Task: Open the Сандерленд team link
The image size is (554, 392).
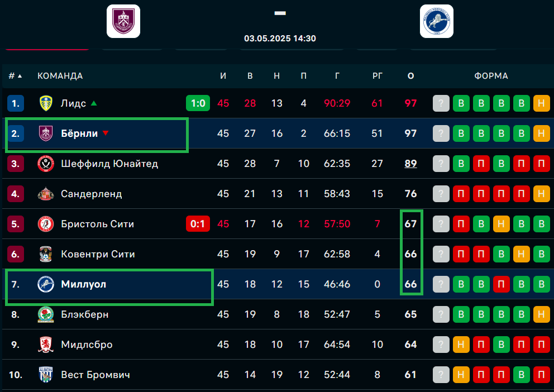Action: pos(91,194)
